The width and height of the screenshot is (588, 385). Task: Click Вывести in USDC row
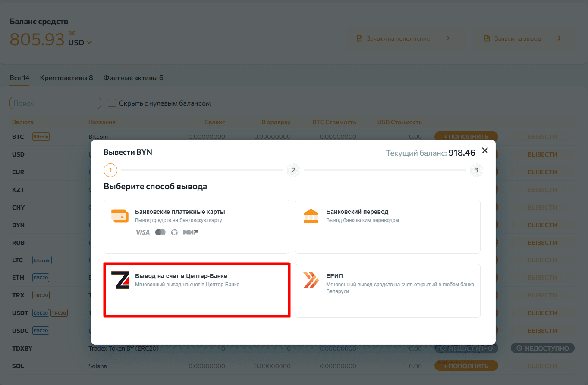tap(543, 331)
